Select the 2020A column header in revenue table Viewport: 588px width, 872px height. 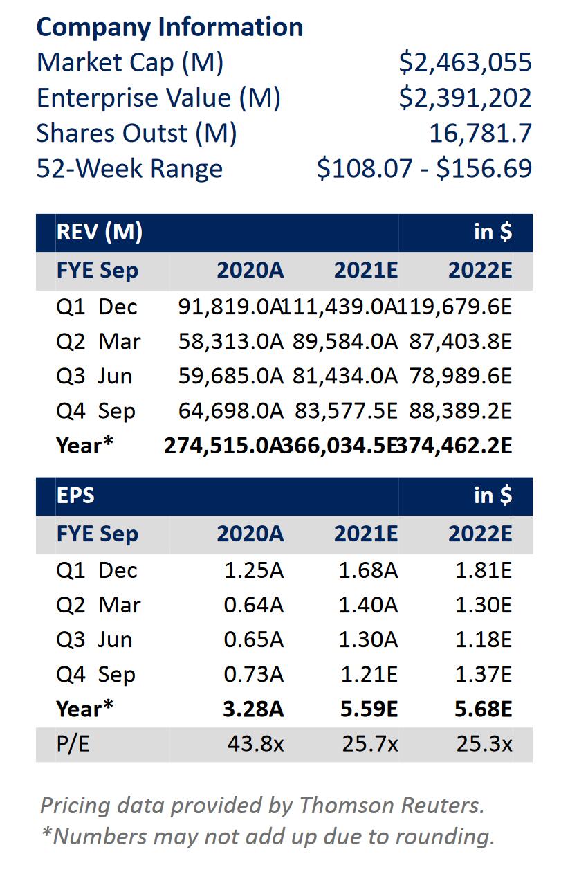tap(250, 270)
